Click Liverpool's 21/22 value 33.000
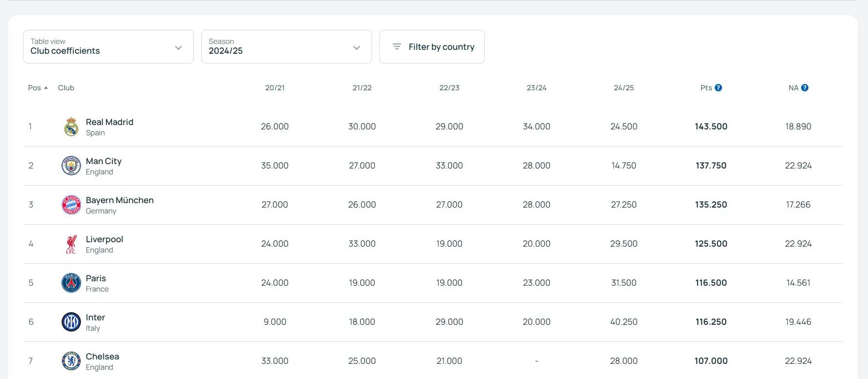868x379 pixels. point(362,244)
